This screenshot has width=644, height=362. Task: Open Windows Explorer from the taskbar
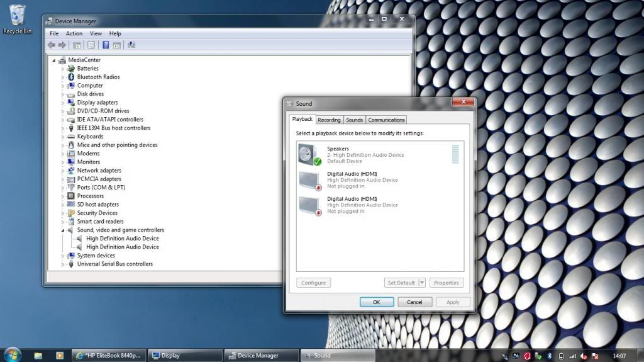pyautogui.click(x=38, y=356)
